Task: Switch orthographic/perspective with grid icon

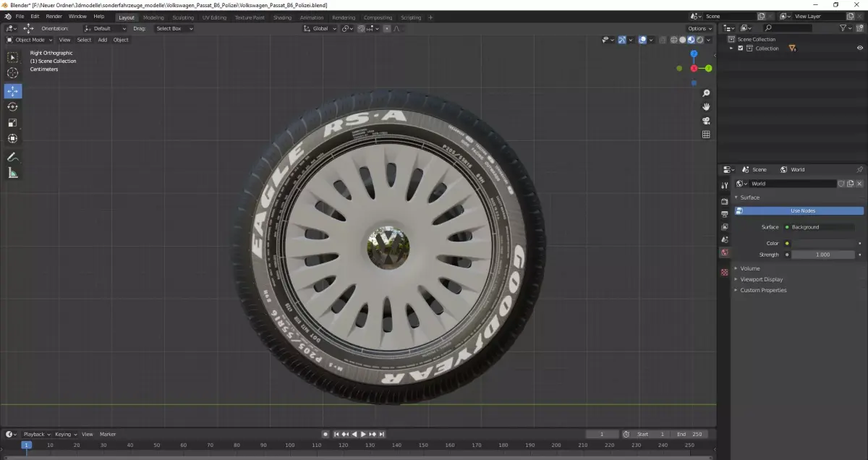Action: tap(706, 135)
